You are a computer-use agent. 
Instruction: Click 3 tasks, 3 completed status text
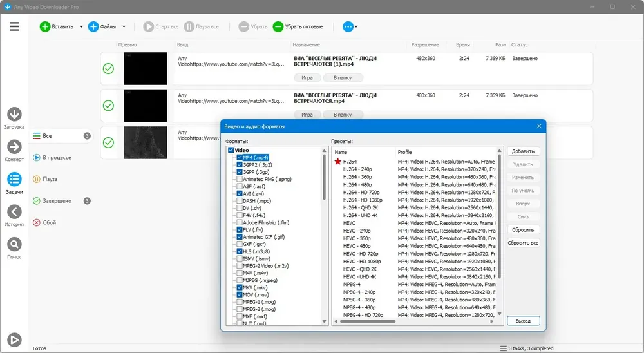[531, 348]
